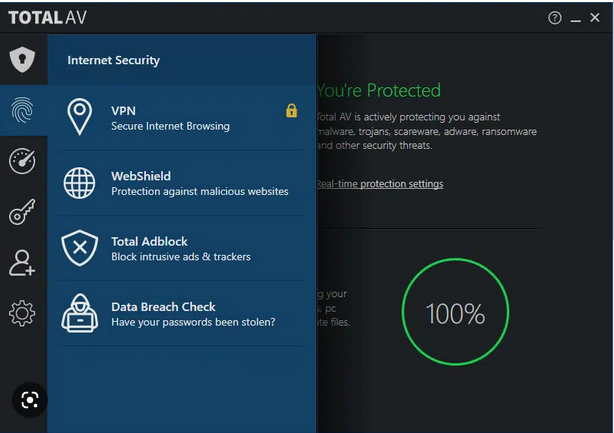Select the fingerprint Internet Security icon
This screenshot has width=614, height=433.
click(x=22, y=110)
